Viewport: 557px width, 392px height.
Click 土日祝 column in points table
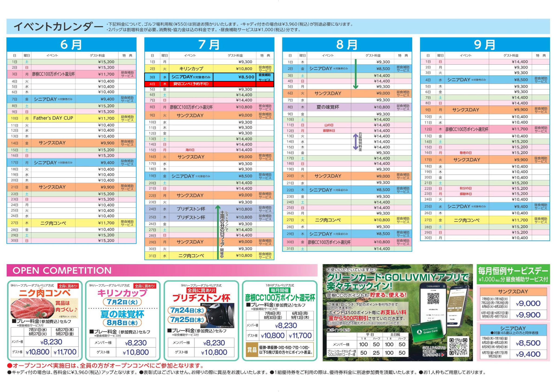395,334
